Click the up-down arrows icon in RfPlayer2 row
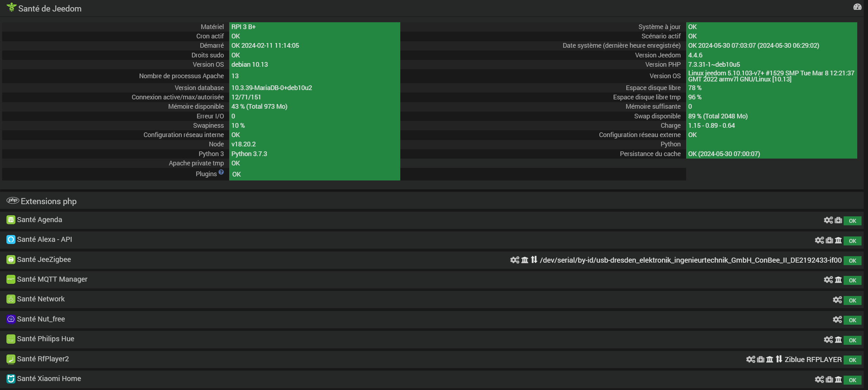The width and height of the screenshot is (868, 390). coord(779,359)
